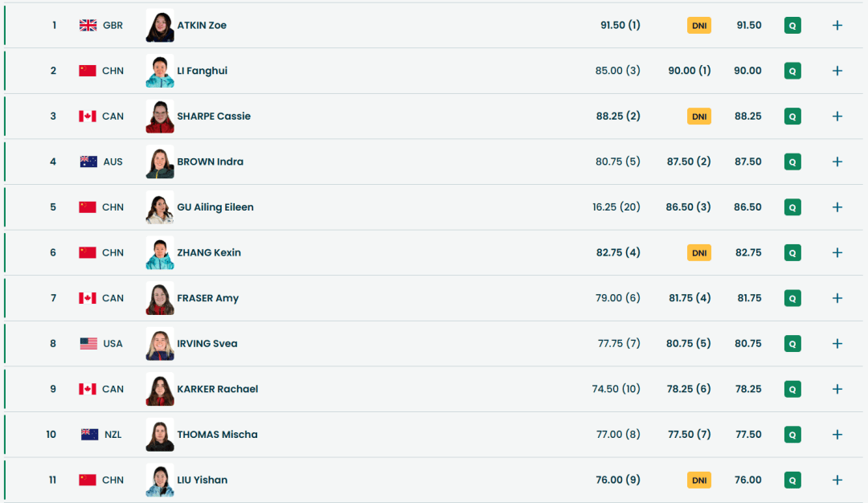Click Q badge in IRVING Svea row

(x=792, y=344)
